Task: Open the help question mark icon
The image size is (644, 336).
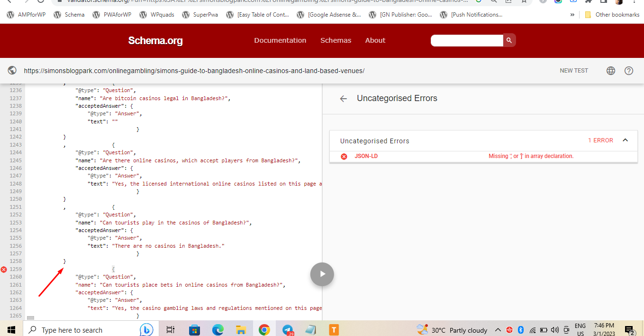Action: click(x=629, y=71)
